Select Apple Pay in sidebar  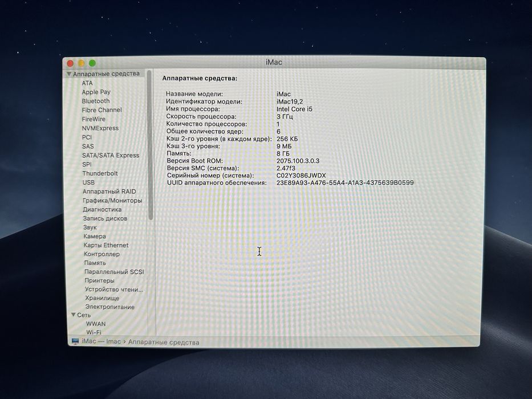coord(96,92)
